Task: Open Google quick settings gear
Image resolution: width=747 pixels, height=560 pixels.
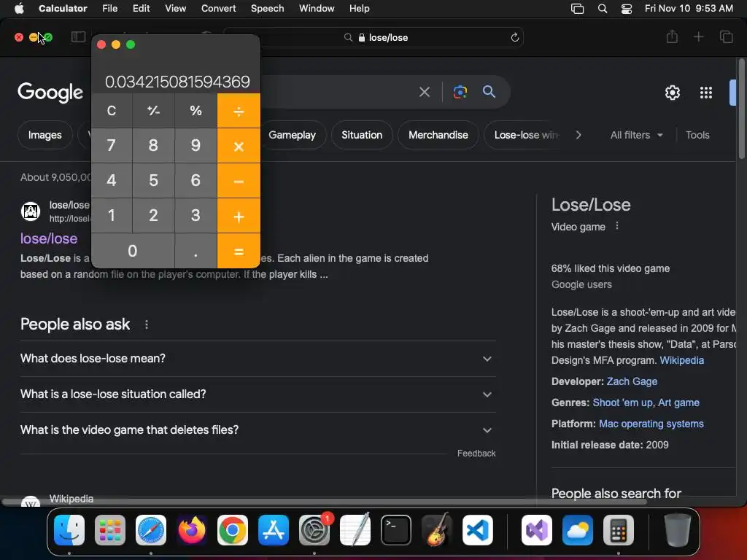Action: click(672, 93)
